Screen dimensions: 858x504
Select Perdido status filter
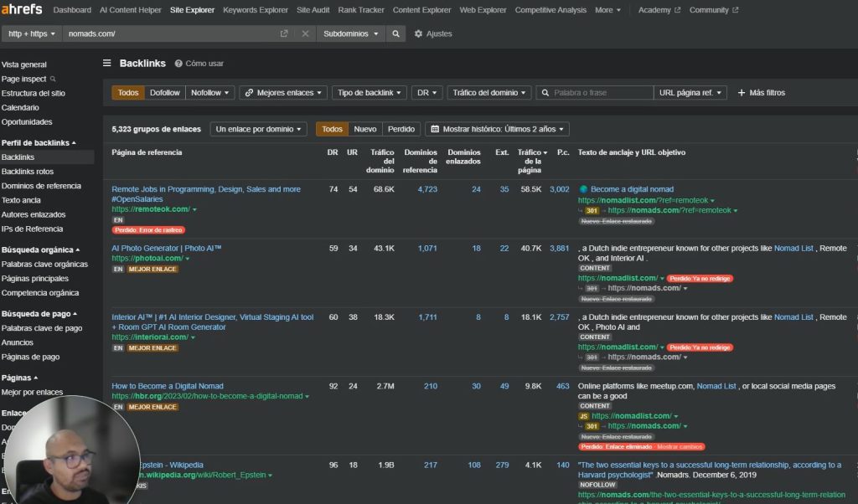pyautogui.click(x=401, y=129)
